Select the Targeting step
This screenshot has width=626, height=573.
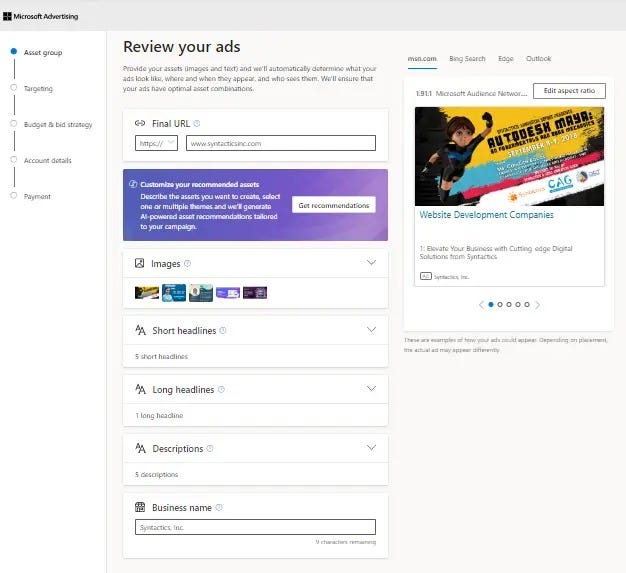pos(32,88)
